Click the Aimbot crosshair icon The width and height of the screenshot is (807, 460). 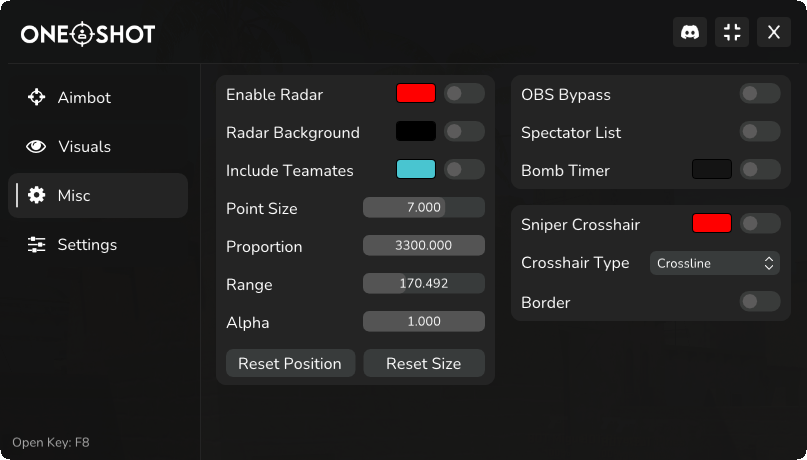(x=37, y=97)
